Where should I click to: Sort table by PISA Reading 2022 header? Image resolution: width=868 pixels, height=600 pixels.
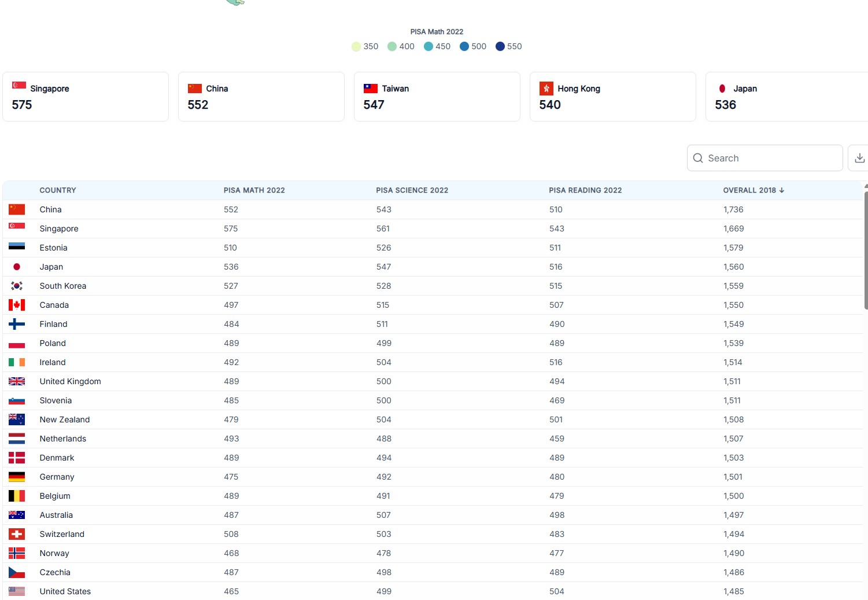pyautogui.click(x=586, y=190)
